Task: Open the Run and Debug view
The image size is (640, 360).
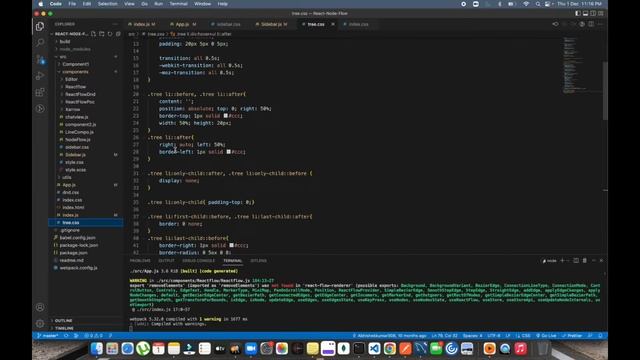Action: (x=40, y=76)
